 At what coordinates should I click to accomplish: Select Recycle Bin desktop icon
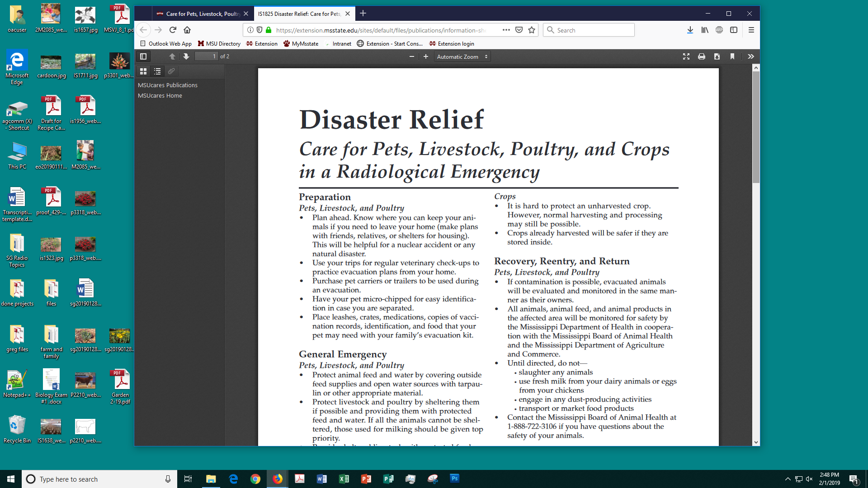[17, 429]
